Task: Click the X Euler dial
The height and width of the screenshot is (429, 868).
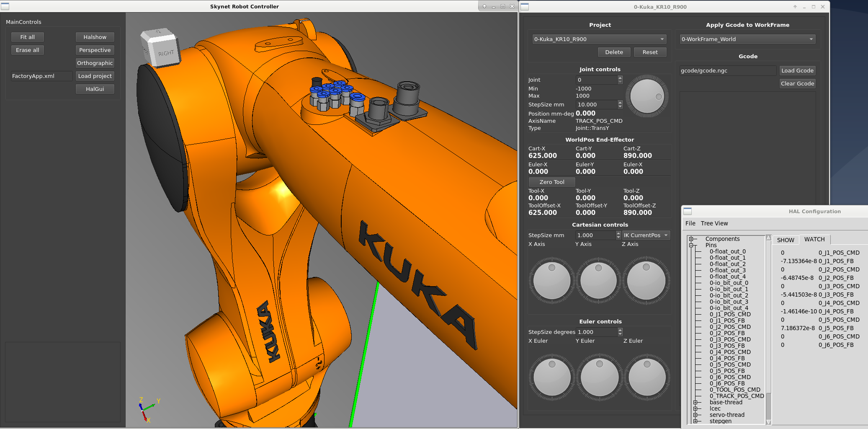Action: [552, 377]
